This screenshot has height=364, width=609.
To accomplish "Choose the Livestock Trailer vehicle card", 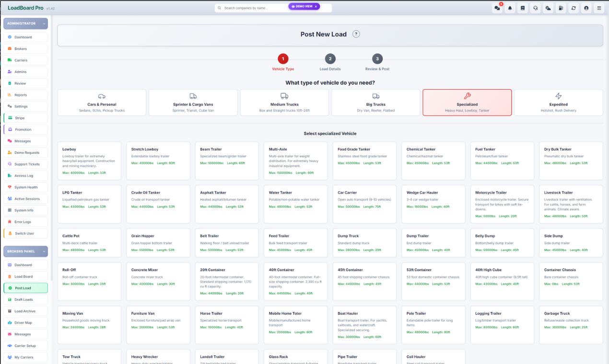I will coord(571,204).
